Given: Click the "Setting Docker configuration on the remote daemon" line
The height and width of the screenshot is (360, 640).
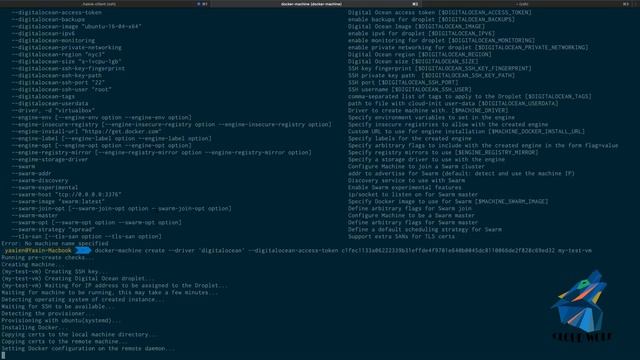Looking at the screenshot, I should [89, 348].
